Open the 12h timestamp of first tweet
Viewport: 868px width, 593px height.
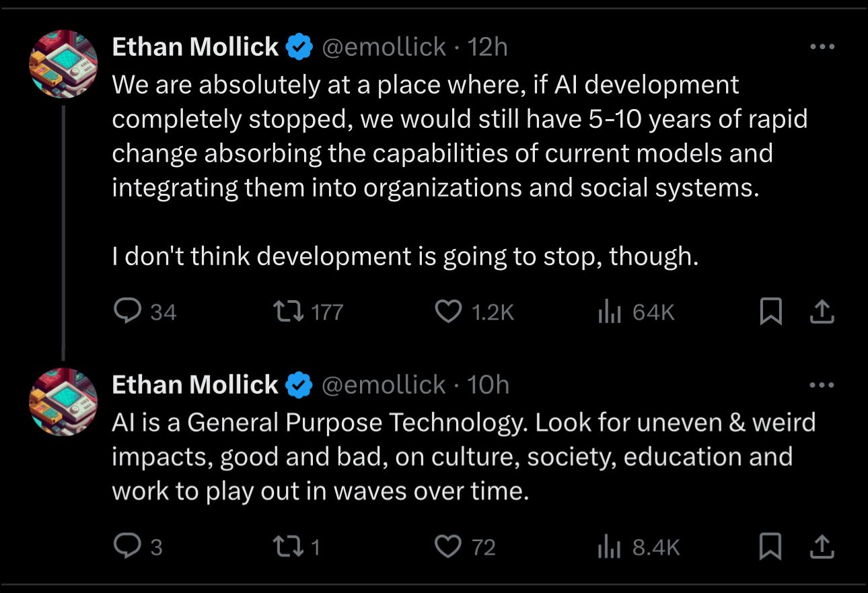[x=487, y=47]
